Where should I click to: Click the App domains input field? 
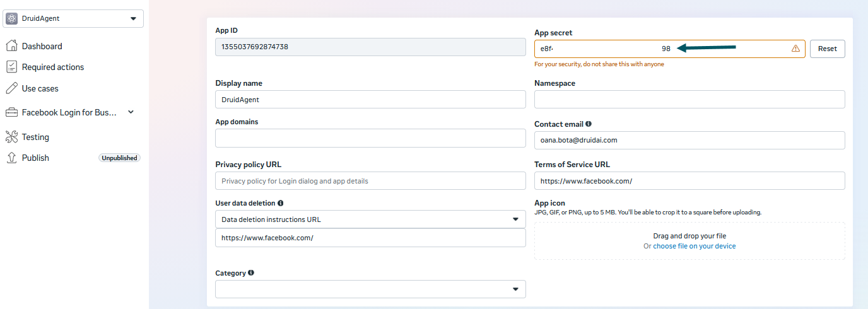coord(370,138)
